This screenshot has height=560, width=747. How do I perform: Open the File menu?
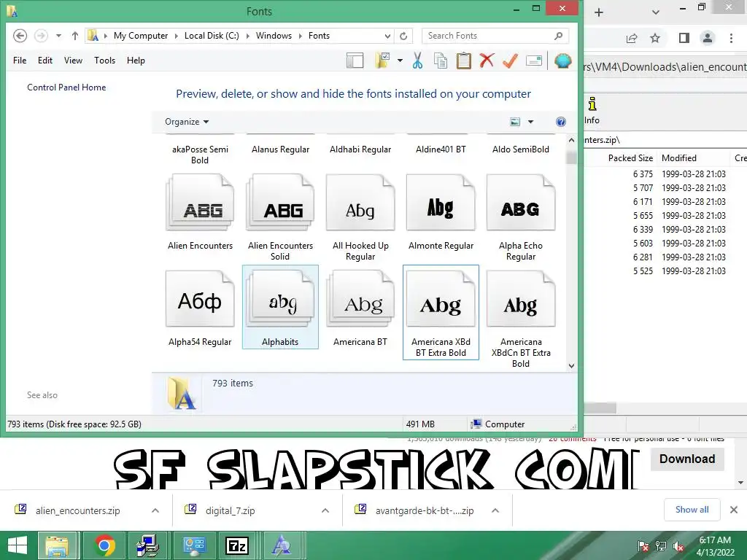click(x=20, y=61)
